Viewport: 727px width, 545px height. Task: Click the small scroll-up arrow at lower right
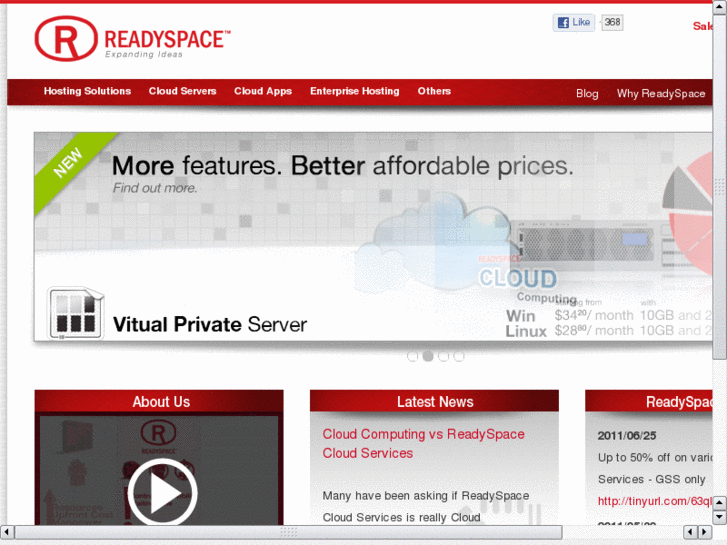pyautogui.click(x=720, y=502)
